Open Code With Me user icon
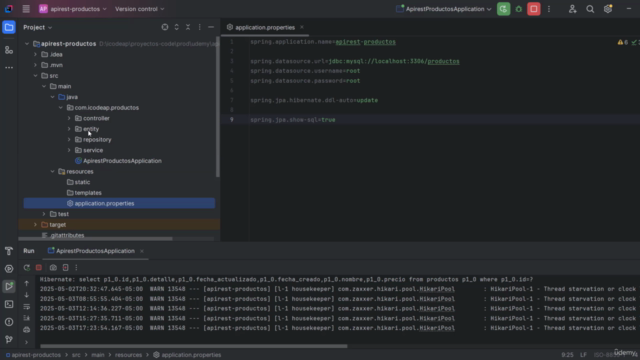This screenshot has height=360, width=640. pyautogui.click(x=572, y=9)
